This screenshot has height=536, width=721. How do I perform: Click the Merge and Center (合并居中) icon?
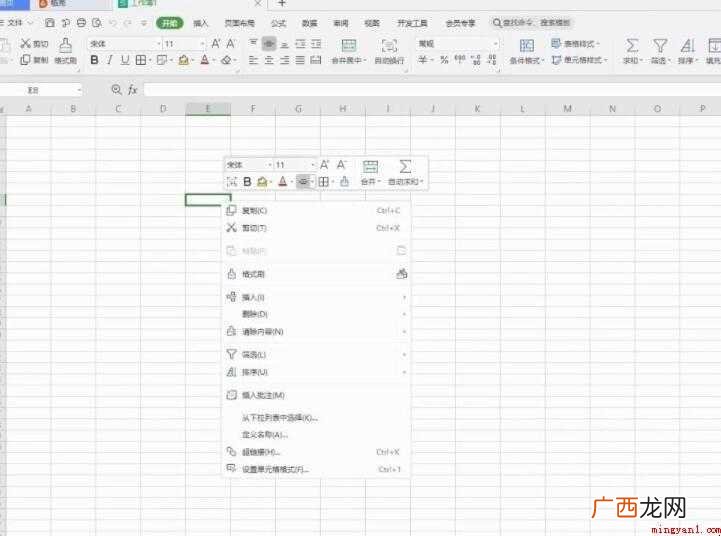click(x=349, y=45)
